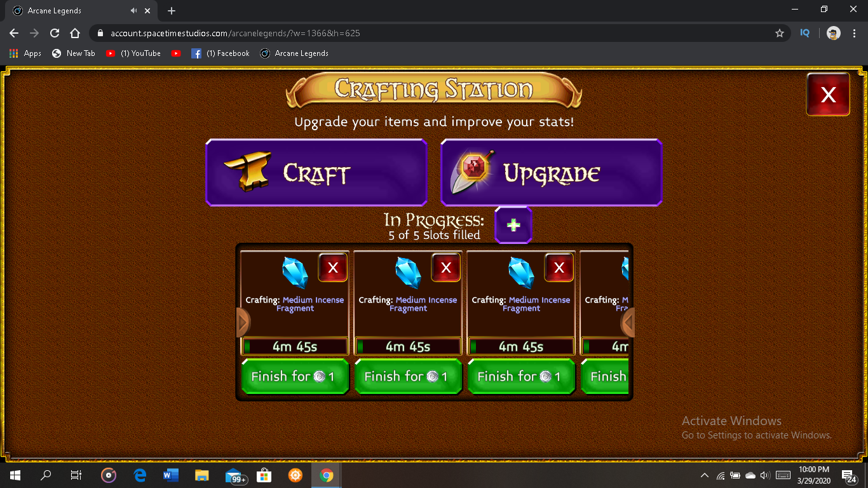Go to the browser home page
Viewport: 868px width, 488px height.
75,33
